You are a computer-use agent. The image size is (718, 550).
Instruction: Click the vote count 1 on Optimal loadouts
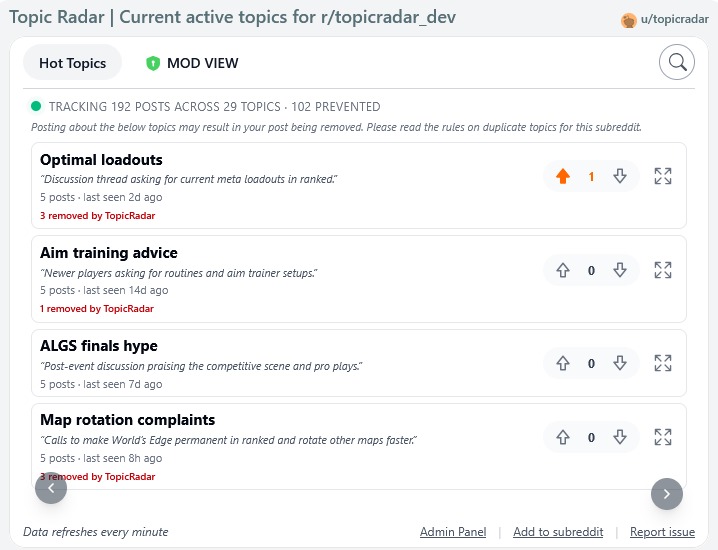click(x=591, y=176)
